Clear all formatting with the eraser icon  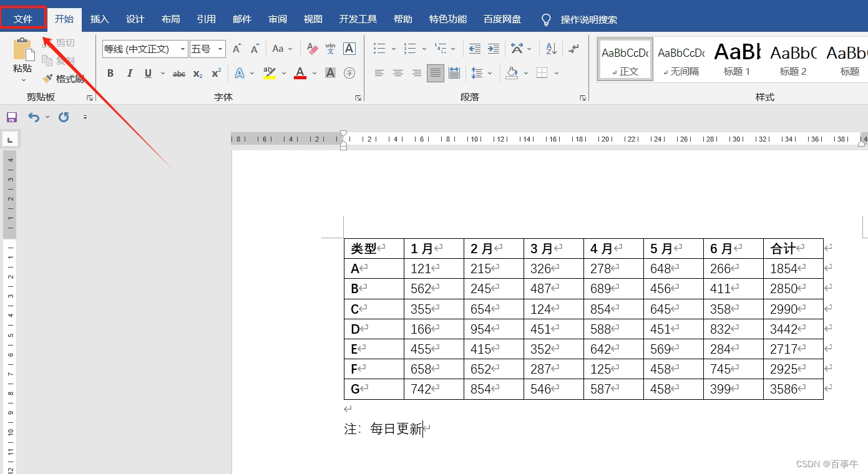click(312, 49)
